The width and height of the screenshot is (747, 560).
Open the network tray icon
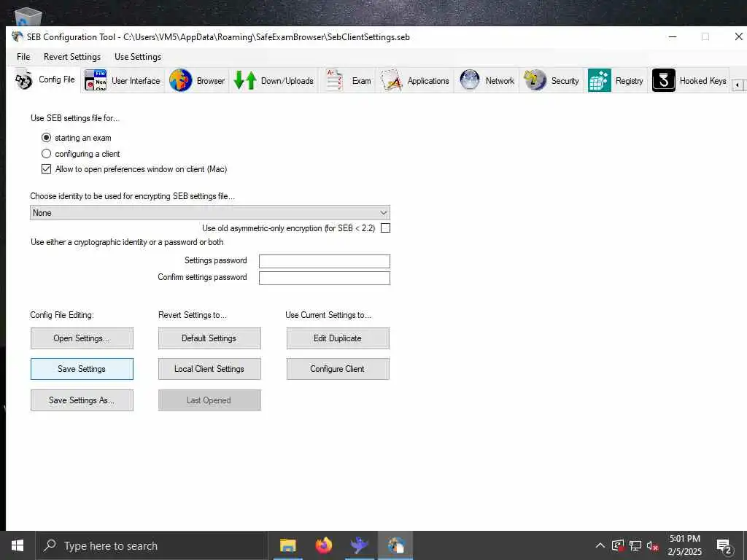click(x=635, y=545)
